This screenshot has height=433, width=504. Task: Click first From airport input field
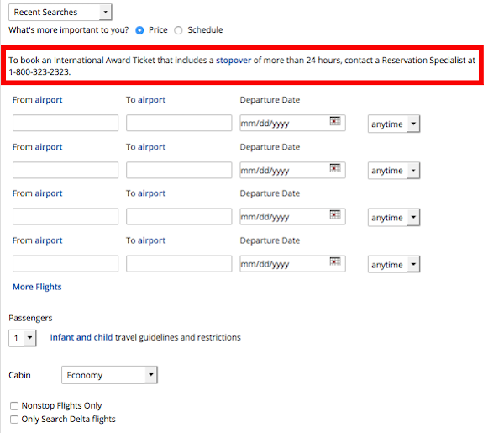[x=66, y=123]
